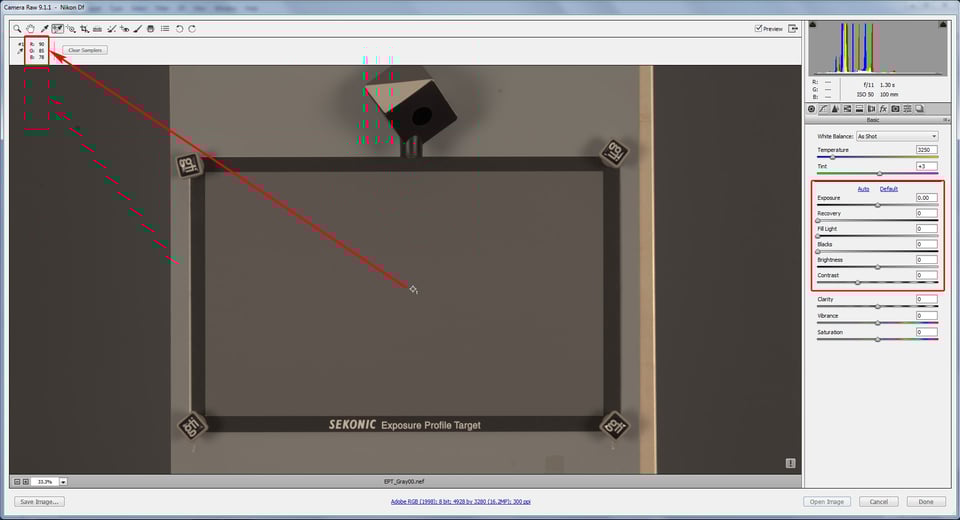Click the Temperature value field
Image resolution: width=960 pixels, height=520 pixels.
click(927, 149)
